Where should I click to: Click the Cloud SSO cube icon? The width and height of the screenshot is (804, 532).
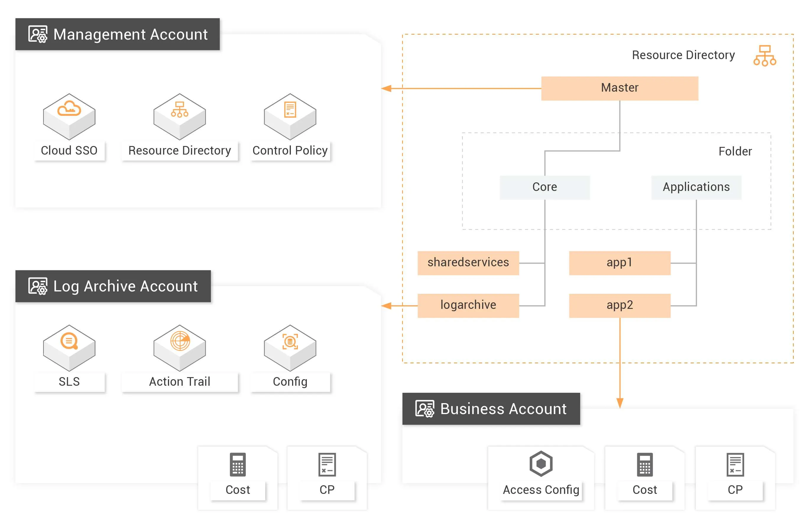(x=69, y=116)
